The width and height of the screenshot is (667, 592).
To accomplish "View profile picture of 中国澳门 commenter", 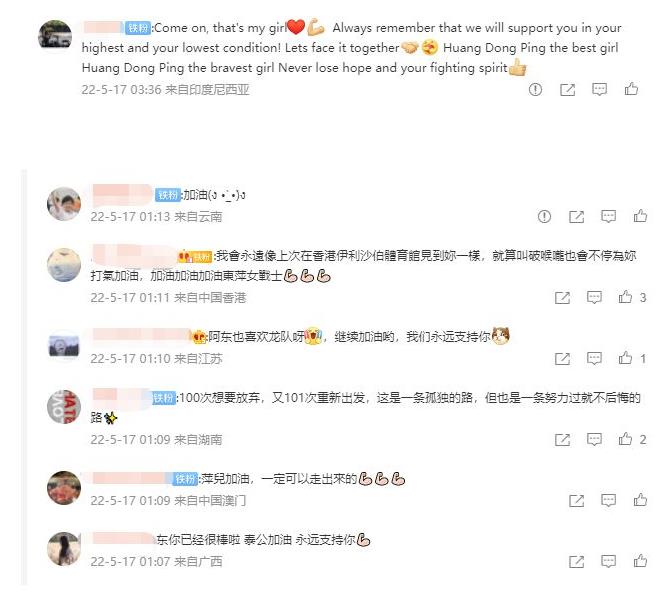I will point(64,488).
